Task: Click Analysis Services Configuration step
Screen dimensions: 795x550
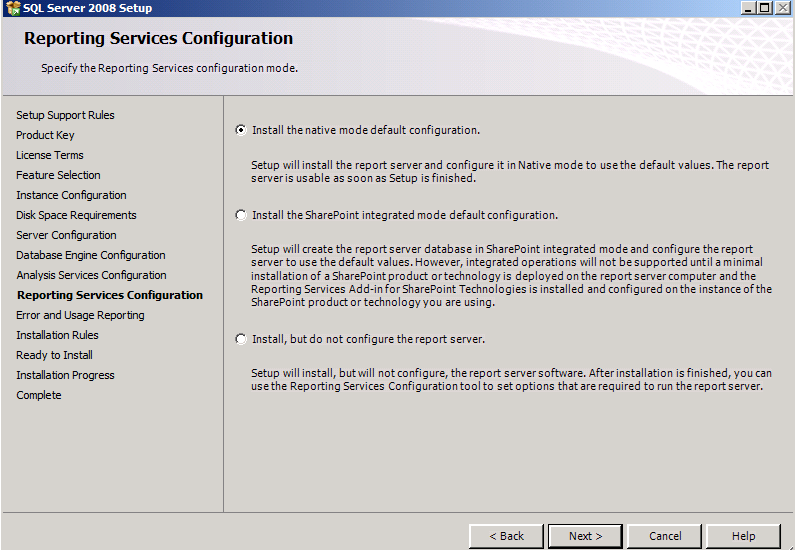Action: tap(91, 275)
